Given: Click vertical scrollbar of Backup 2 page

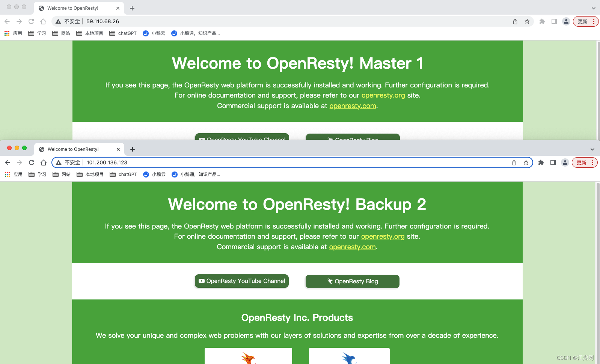Looking at the screenshot, I should 598,273.
